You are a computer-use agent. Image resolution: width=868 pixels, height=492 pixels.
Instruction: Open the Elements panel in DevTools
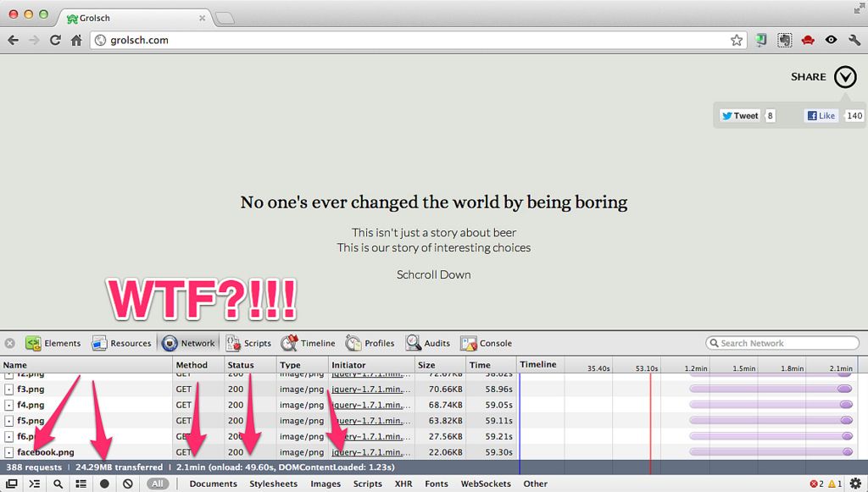[x=53, y=343]
